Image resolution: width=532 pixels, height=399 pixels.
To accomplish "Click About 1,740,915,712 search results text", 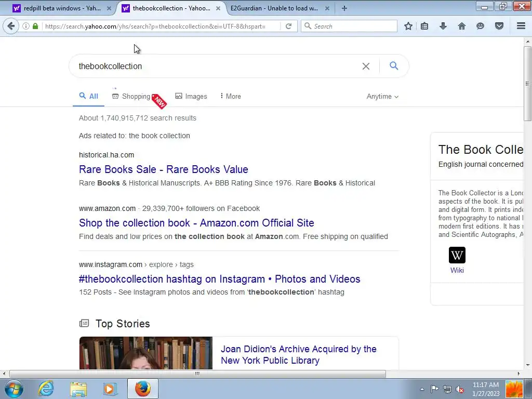I will (137, 118).
